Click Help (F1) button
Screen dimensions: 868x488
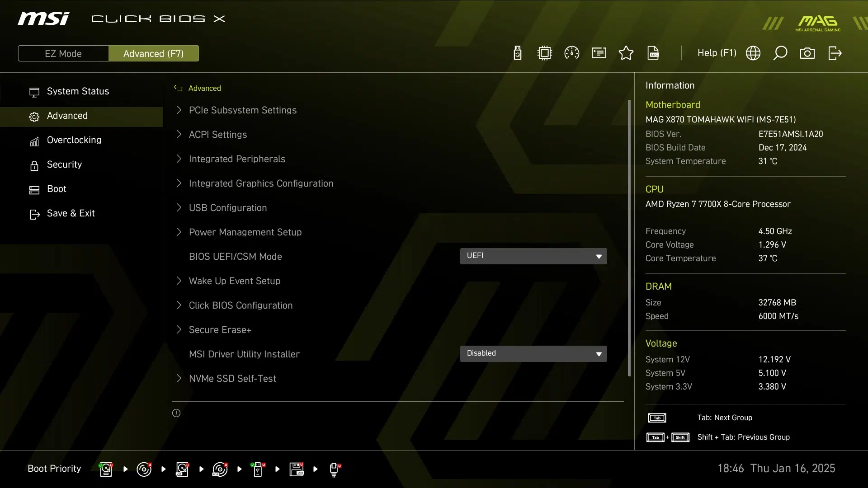(x=717, y=53)
